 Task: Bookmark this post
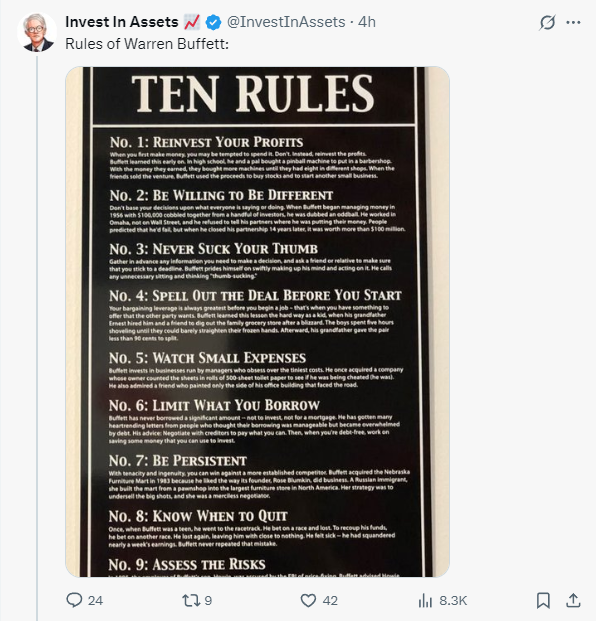(543, 600)
